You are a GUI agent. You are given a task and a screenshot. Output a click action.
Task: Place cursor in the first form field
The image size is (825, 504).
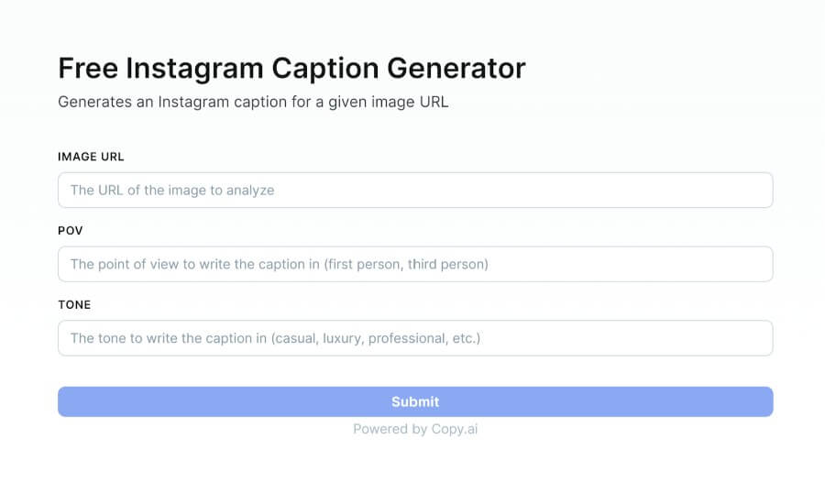pyautogui.click(x=415, y=191)
